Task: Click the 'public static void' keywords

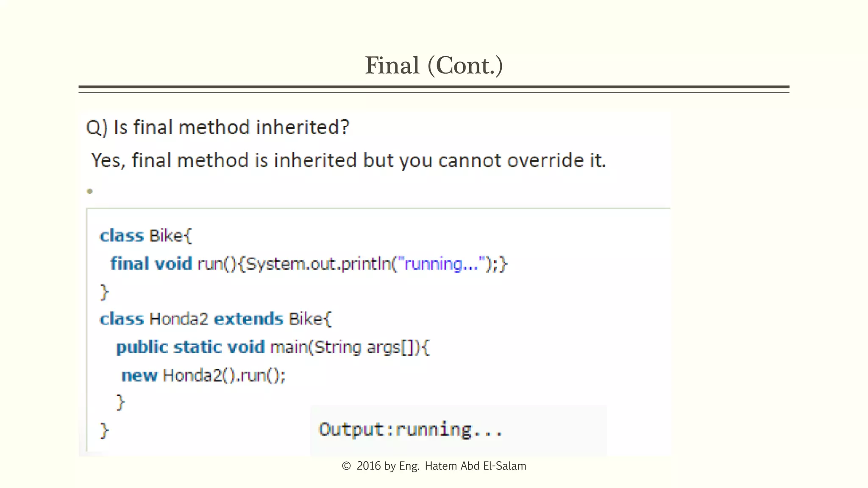Action: tap(190, 347)
